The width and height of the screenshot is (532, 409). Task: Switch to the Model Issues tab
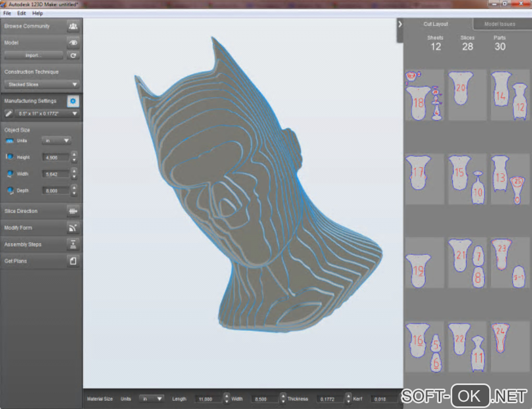click(x=500, y=24)
